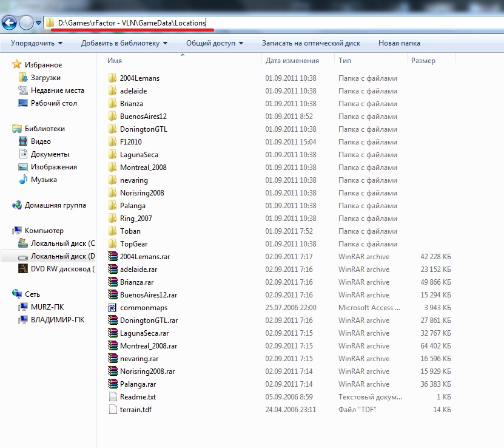
Task: Sort files by Имя column header
Action: pyautogui.click(x=115, y=61)
